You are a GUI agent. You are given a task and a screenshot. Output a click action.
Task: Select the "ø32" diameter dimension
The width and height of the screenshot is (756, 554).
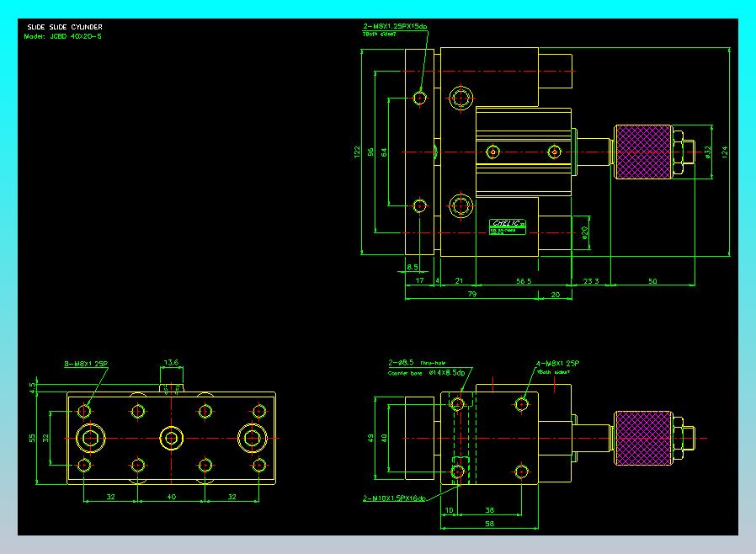708,152
